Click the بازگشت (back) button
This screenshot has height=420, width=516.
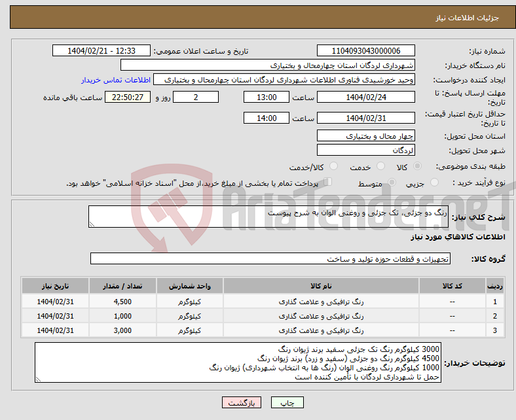coord(242,402)
